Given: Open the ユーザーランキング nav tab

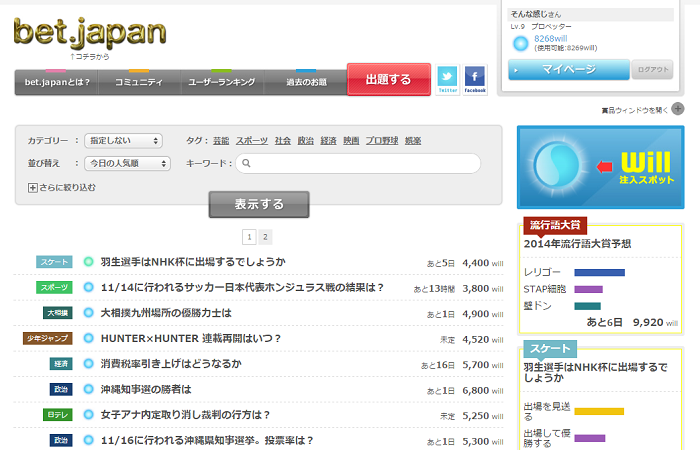Looking at the screenshot, I should [222, 82].
